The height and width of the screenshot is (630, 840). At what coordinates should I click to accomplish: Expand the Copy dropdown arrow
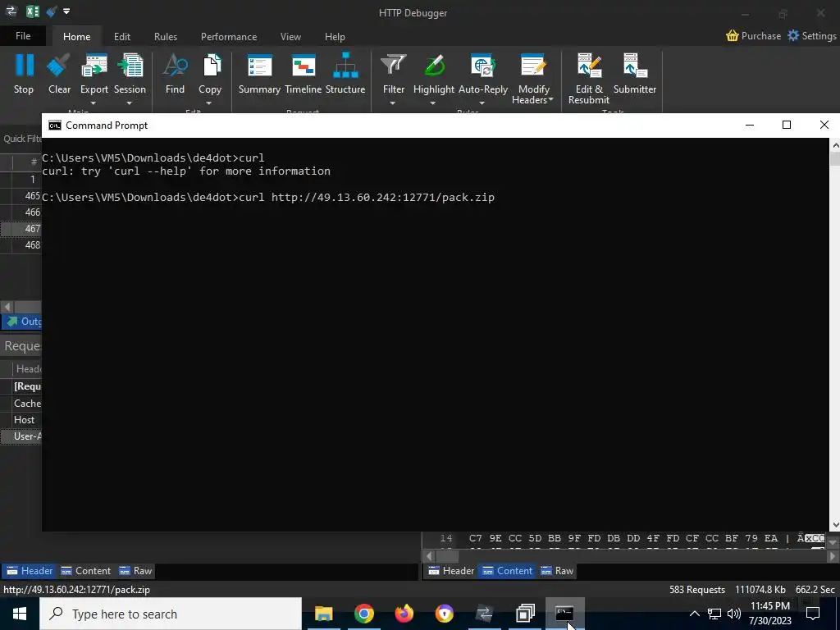209,103
